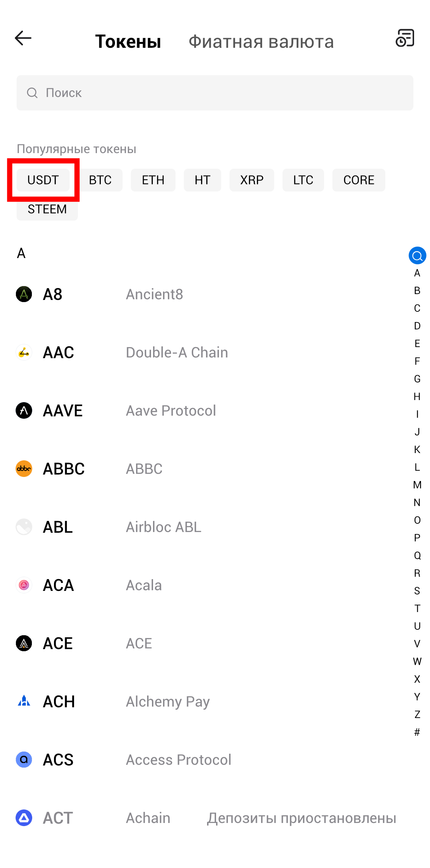Focus the Поиск search field

(x=215, y=93)
